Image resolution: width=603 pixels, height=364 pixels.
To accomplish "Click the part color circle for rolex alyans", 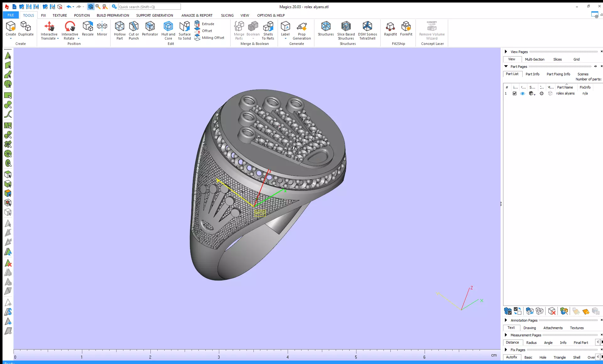I will click(541, 94).
